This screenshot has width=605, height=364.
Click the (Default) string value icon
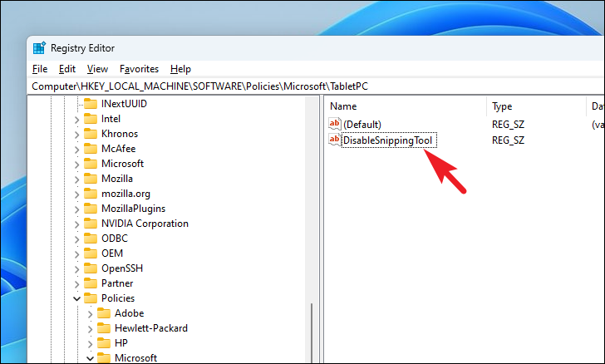coord(335,124)
